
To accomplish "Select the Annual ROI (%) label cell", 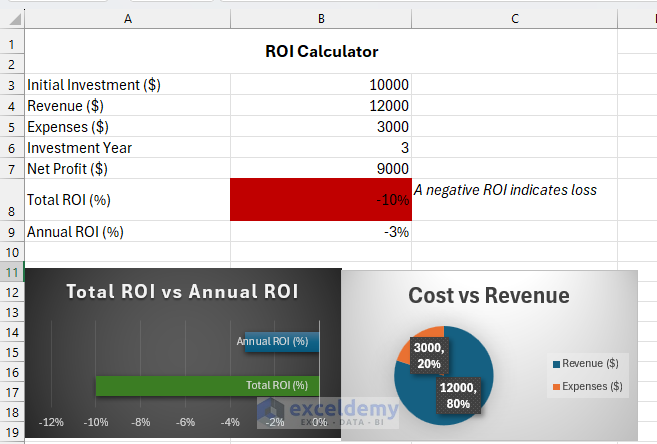I will [x=127, y=232].
